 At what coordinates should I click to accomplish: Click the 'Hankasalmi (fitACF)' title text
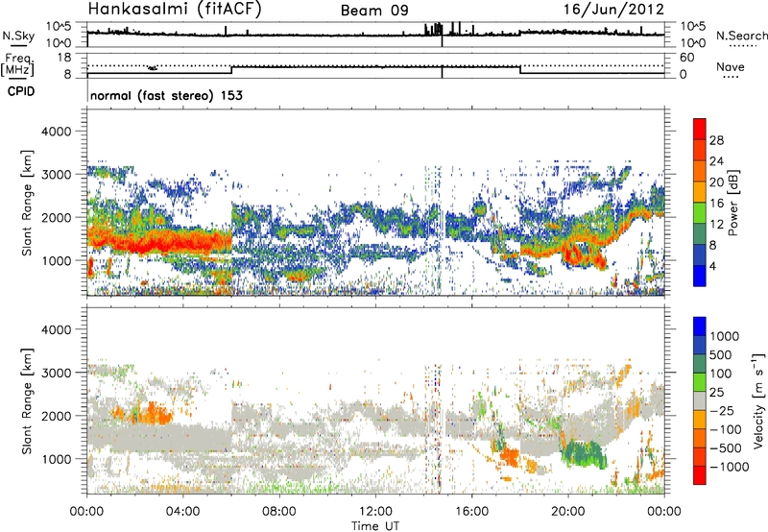(175, 9)
